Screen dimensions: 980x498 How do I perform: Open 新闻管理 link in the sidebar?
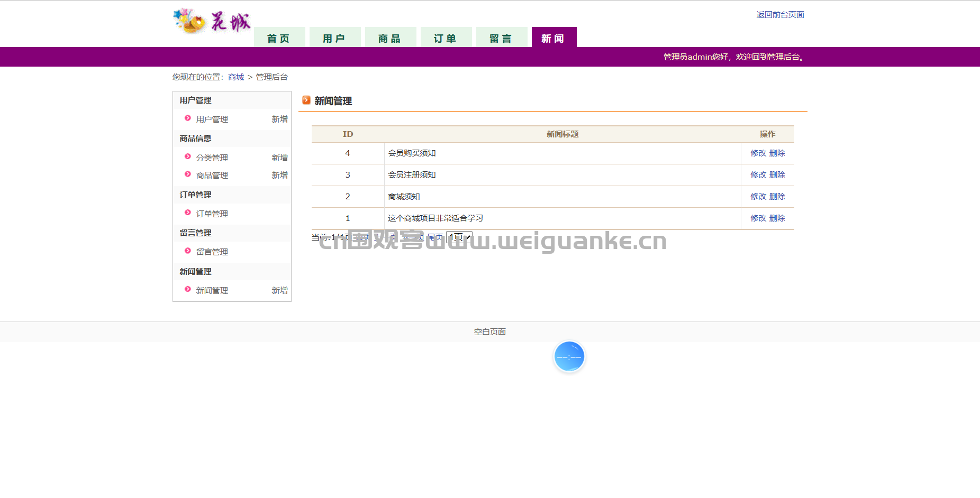[x=212, y=291]
